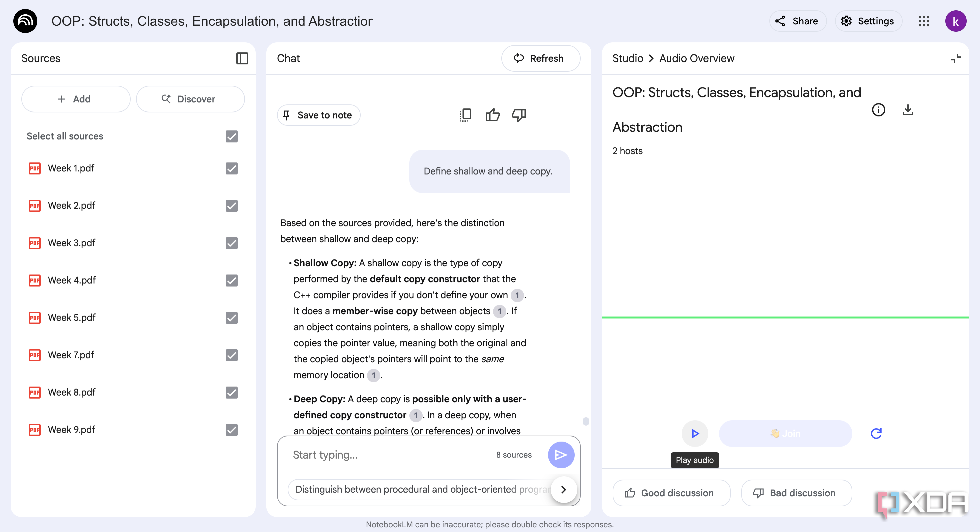The width and height of the screenshot is (980, 532).
Task: Give thumbs down to chat response
Action: tap(519, 115)
